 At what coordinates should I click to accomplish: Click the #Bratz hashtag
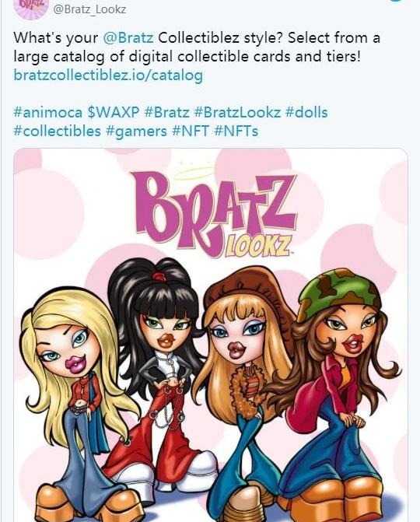[166, 112]
